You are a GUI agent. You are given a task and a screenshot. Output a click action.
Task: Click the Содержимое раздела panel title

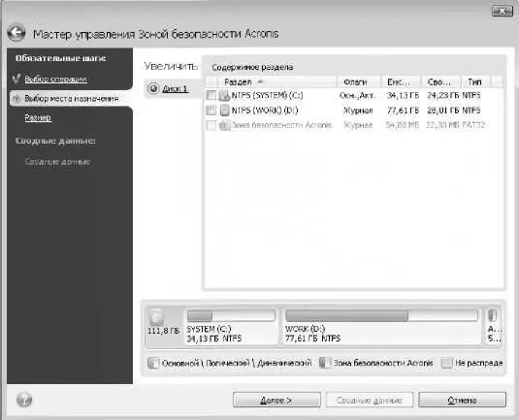pyautogui.click(x=252, y=67)
